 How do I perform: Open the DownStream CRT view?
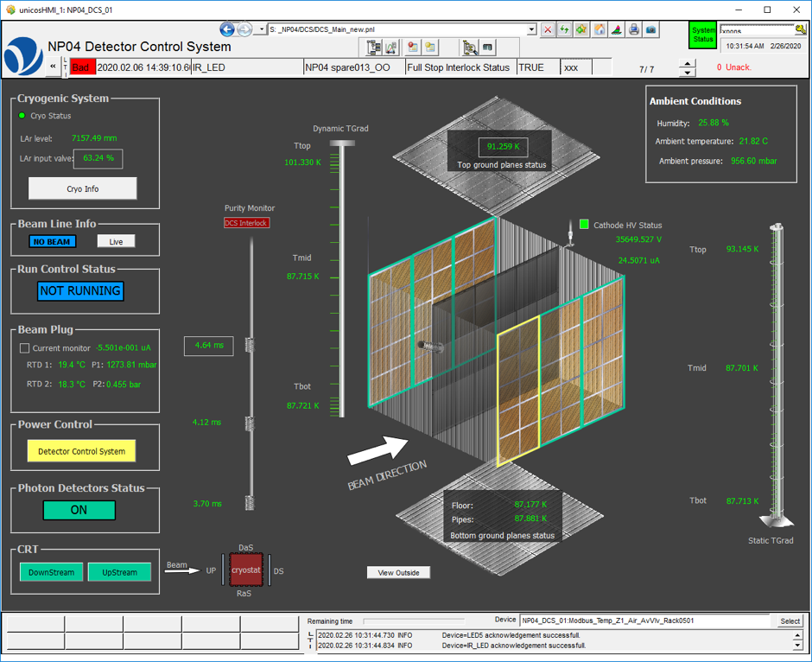pyautogui.click(x=51, y=572)
